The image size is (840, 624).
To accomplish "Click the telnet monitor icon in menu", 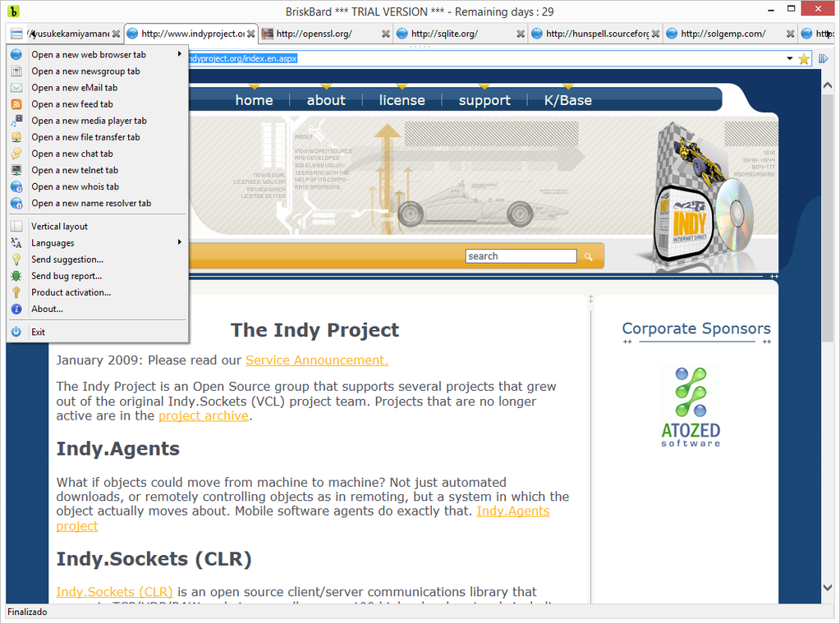I will point(16,170).
